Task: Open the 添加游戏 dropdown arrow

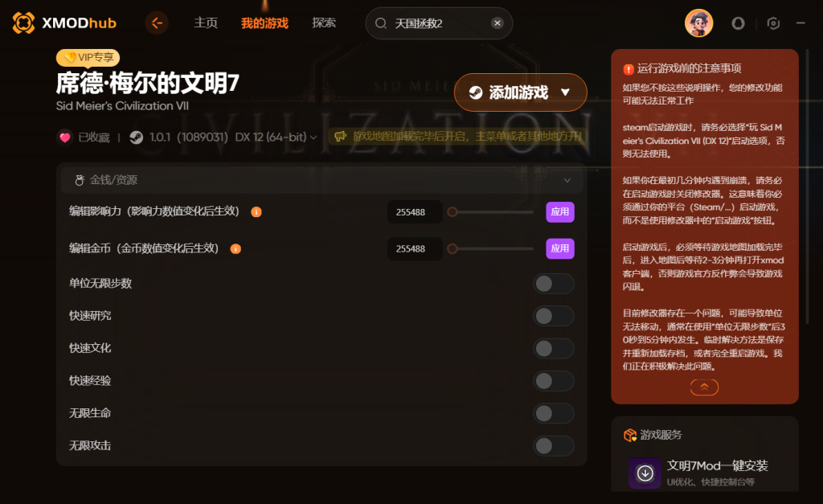Action: click(565, 92)
